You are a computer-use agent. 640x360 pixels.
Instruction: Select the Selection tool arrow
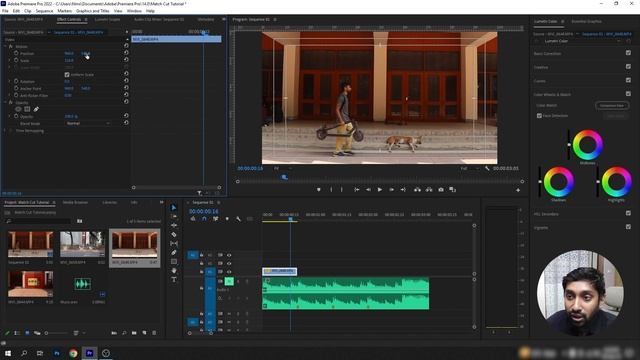pyautogui.click(x=174, y=207)
